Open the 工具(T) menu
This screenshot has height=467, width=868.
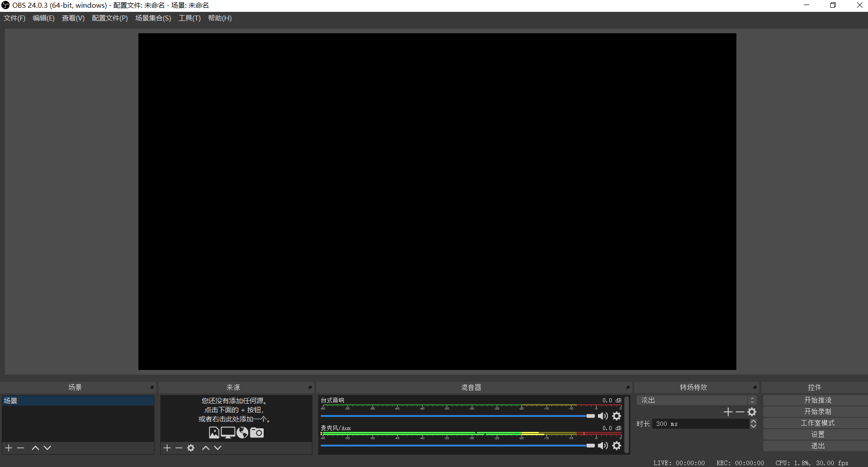coord(189,18)
